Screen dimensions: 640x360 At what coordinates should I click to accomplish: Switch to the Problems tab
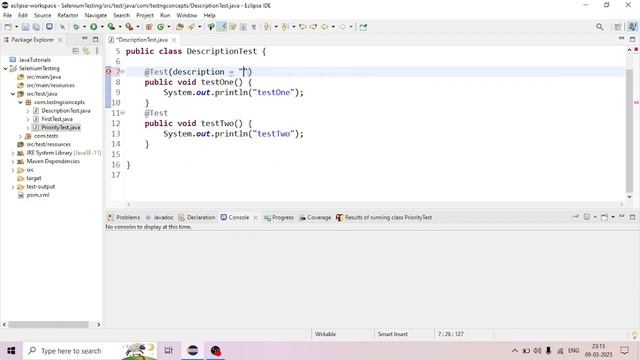pos(123,218)
